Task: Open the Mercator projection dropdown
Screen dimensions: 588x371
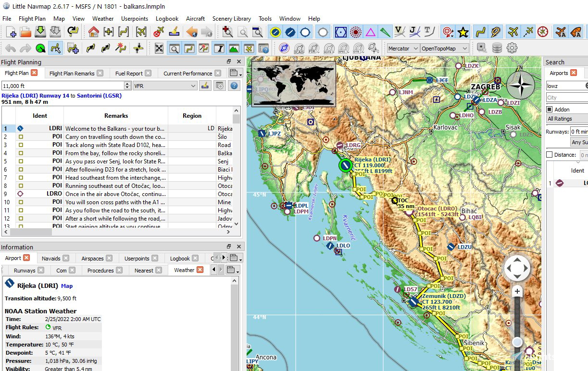Action: tap(403, 49)
